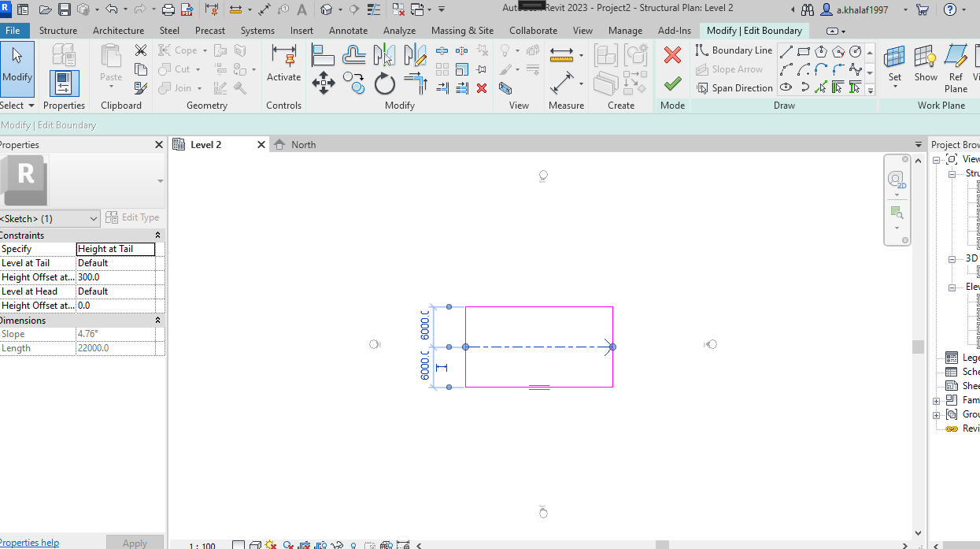980x549 pixels.
Task: Switch to Span Direction mode
Action: tap(734, 87)
